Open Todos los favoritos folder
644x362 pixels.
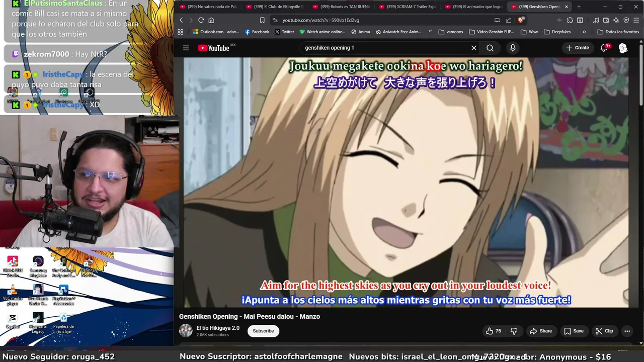tap(618, 32)
